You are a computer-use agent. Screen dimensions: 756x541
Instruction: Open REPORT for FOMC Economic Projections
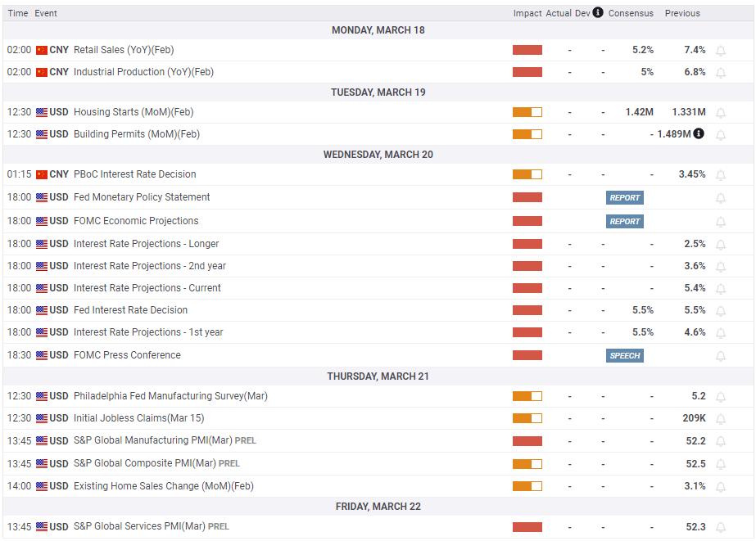coord(625,221)
